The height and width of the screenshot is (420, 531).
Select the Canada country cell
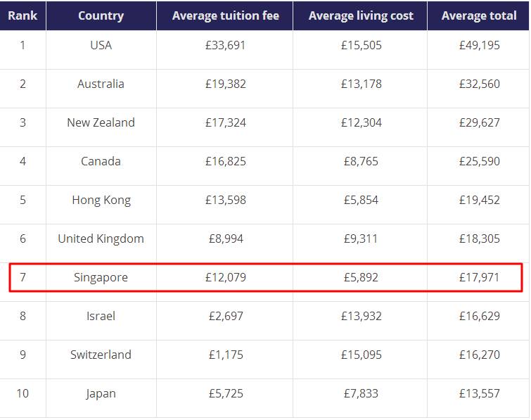(101, 161)
